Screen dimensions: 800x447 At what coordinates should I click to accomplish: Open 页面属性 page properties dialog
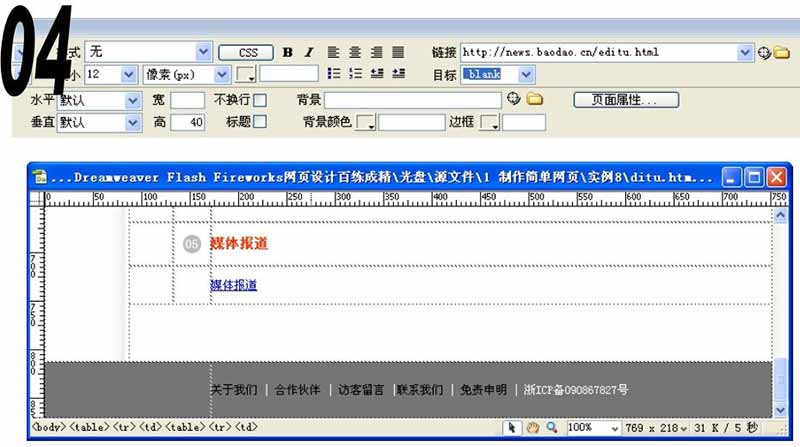point(626,100)
